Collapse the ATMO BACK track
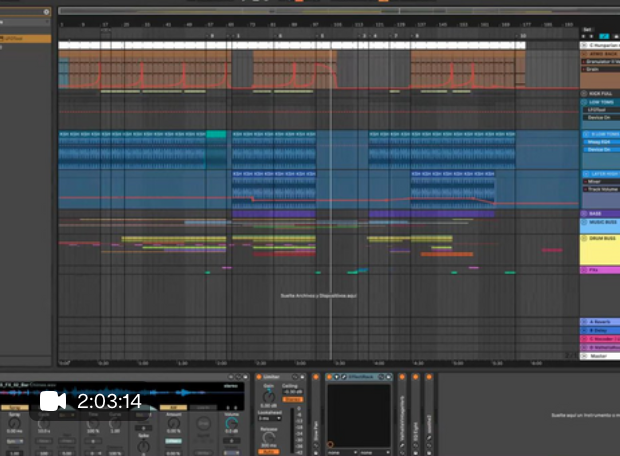Viewport: 620px width, 456px height. pyautogui.click(x=584, y=54)
